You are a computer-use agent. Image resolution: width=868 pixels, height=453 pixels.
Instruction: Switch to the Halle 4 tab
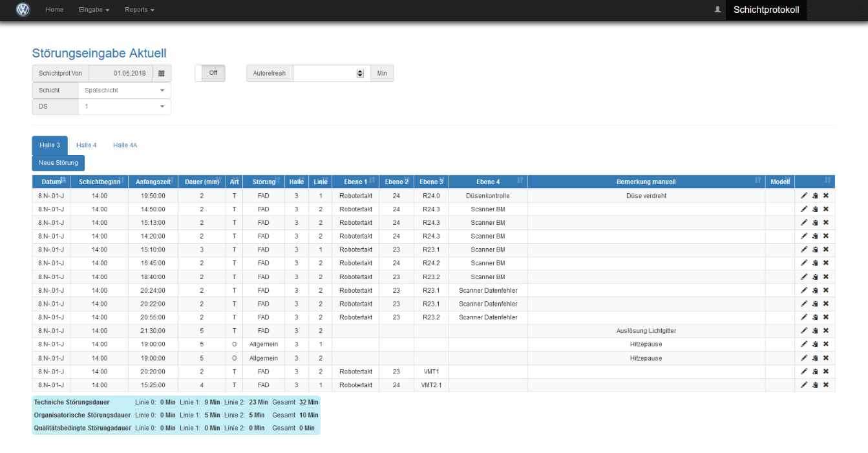point(86,145)
